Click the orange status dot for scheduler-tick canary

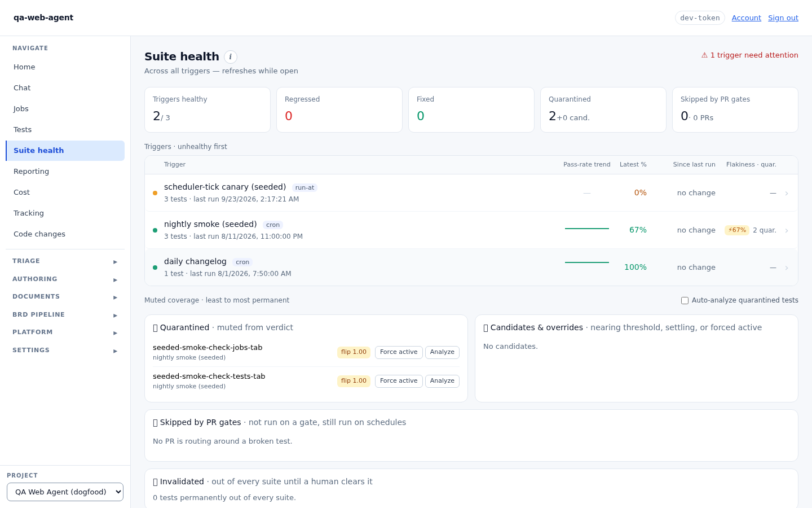(155, 193)
